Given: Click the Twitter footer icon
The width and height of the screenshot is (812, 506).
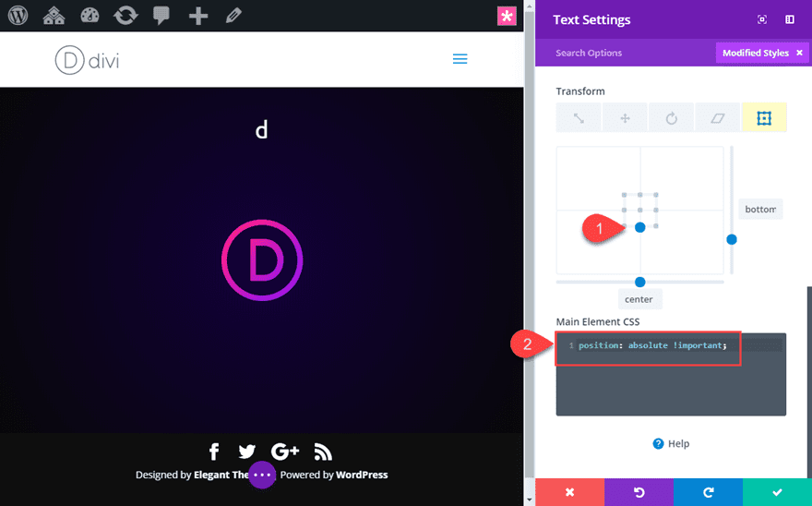Looking at the screenshot, I should pyautogui.click(x=247, y=452).
